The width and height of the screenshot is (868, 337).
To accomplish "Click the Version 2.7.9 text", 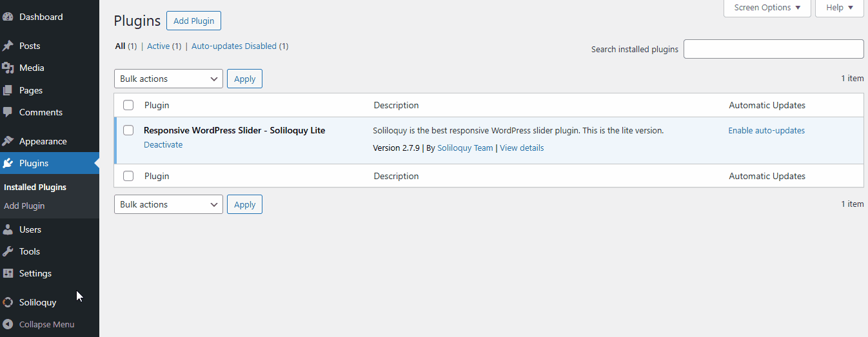I will pos(396,148).
